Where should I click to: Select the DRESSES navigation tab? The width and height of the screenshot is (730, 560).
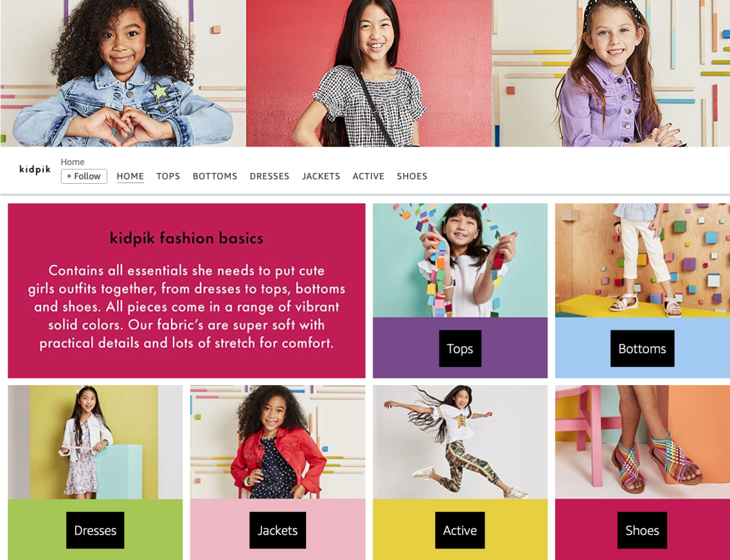pos(270,176)
